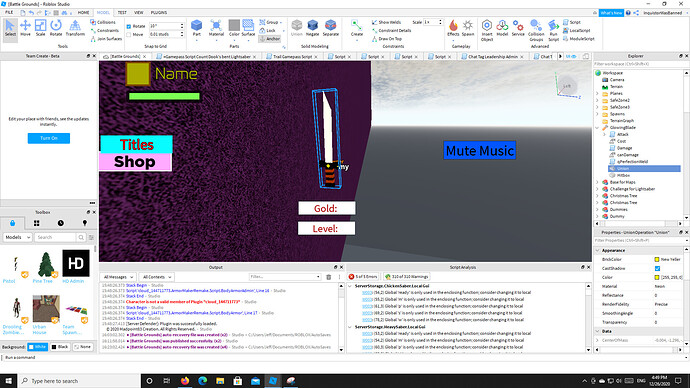690x388 pixels.
Task: Click the Titles GUI button
Action: coord(136,144)
